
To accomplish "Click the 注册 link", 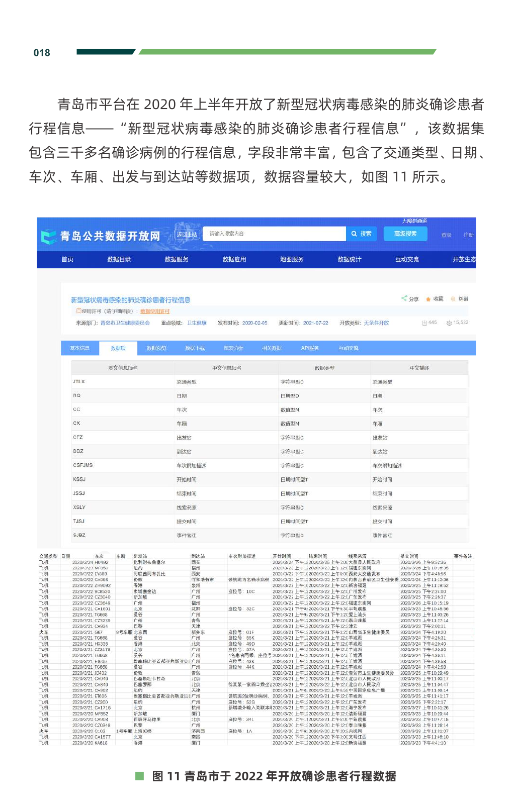I will point(469,235).
